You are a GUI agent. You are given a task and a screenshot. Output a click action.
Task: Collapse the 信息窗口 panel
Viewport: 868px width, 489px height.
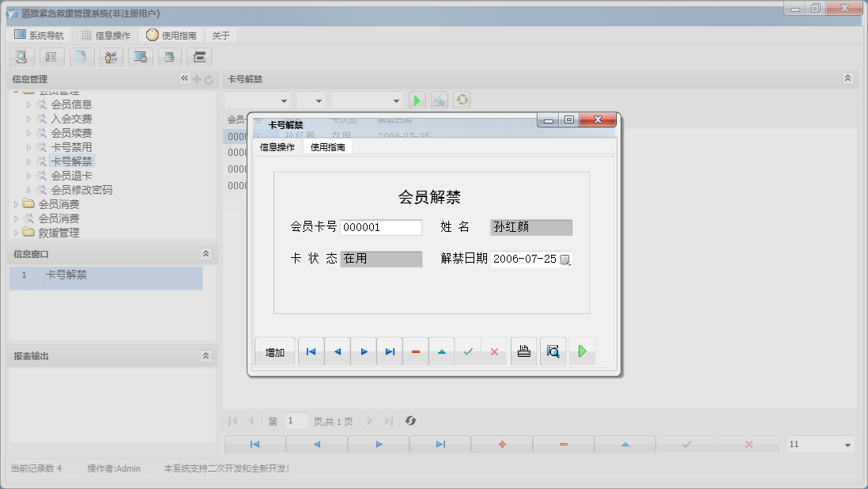(x=205, y=253)
